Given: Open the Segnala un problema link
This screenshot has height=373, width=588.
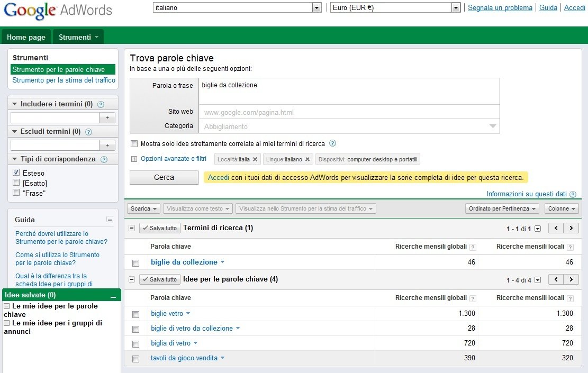Looking at the screenshot, I should click(500, 7).
